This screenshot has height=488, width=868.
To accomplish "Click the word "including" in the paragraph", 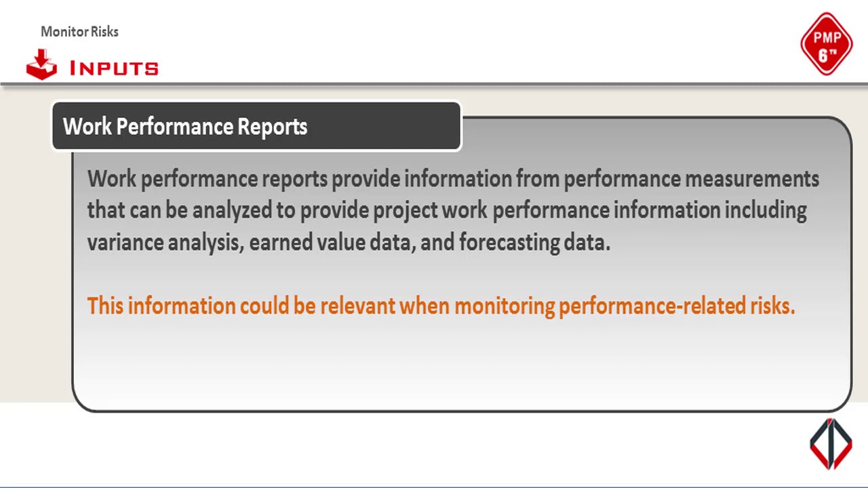I will coord(765,210).
